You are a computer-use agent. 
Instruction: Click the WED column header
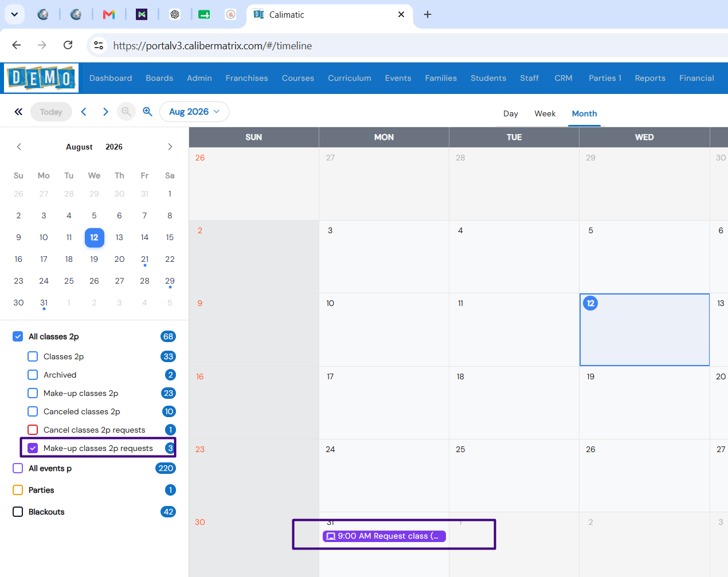[644, 137]
